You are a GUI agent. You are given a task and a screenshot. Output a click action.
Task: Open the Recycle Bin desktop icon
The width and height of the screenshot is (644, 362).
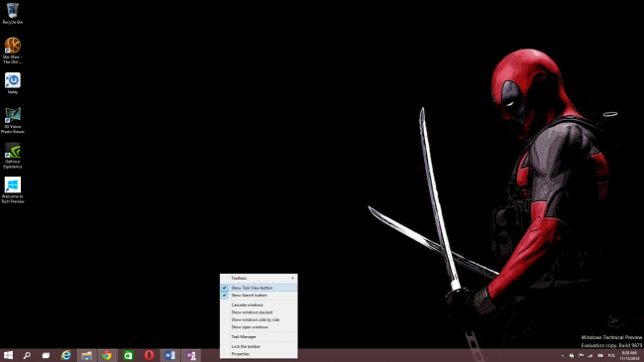coord(12,13)
